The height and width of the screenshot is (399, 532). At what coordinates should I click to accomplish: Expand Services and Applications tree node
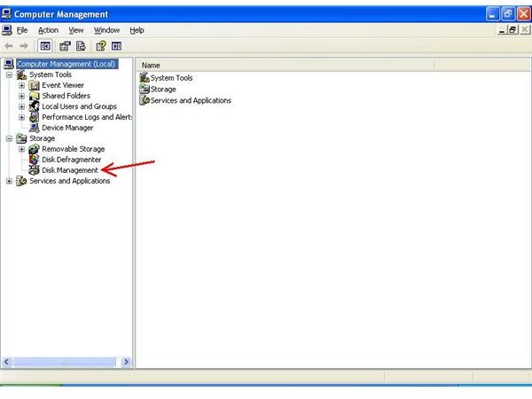click(x=9, y=181)
